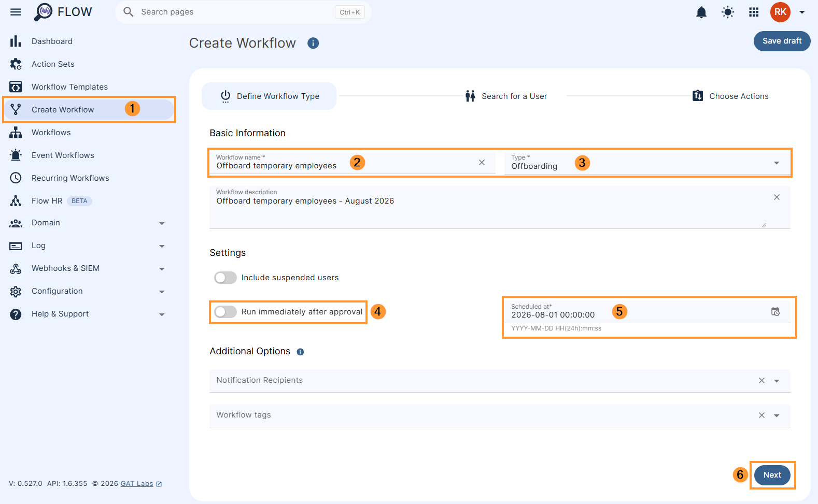
Task: Expand the Webhooks & SIEM section
Action: point(162,269)
